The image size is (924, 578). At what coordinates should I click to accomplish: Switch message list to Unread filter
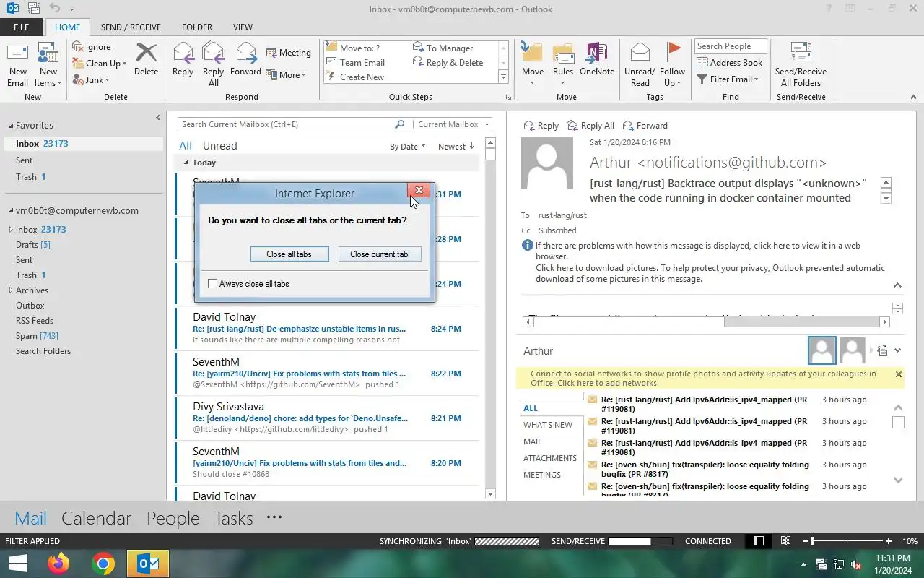coord(219,146)
